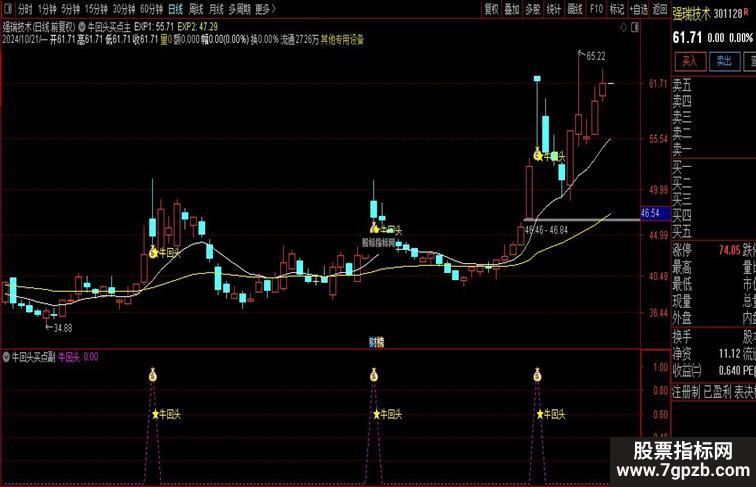Click the 财榜 label below the chart
This screenshot has width=756, height=487.
click(x=377, y=342)
